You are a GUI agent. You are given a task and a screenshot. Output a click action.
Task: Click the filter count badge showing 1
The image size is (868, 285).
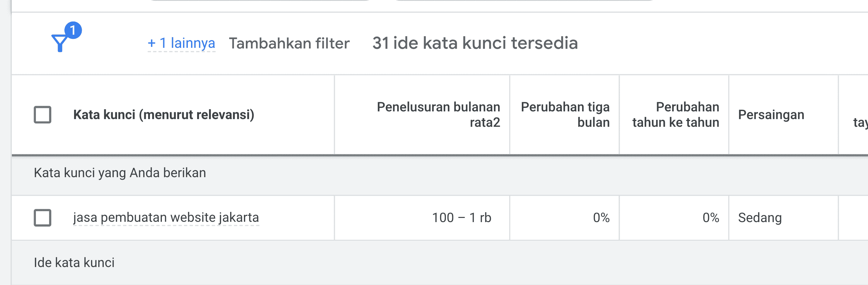(73, 30)
